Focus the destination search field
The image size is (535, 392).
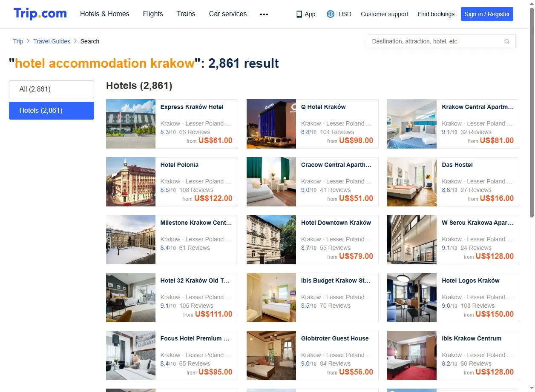point(441,41)
